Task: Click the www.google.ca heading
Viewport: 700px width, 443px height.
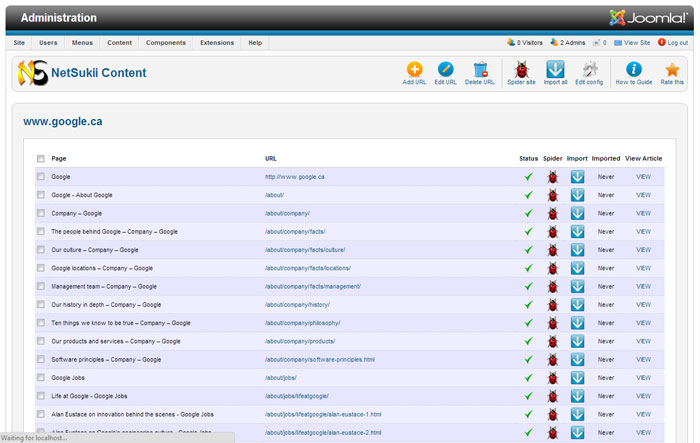Action: [62, 121]
